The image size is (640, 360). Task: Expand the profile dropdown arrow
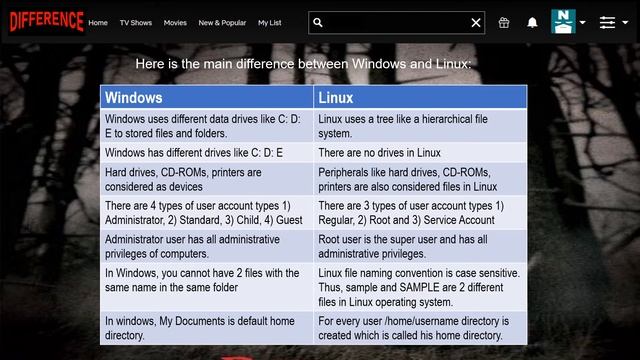point(582,22)
